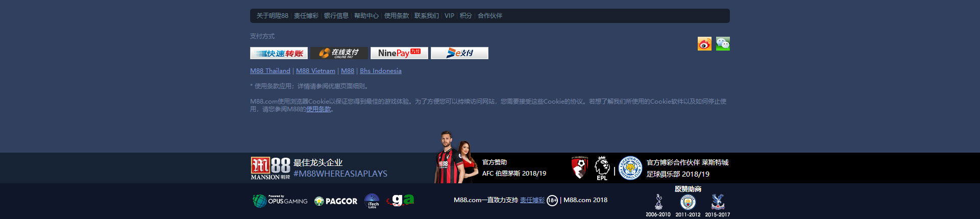Follow the Bhs Indonesia link
980x219 pixels.
click(x=381, y=71)
